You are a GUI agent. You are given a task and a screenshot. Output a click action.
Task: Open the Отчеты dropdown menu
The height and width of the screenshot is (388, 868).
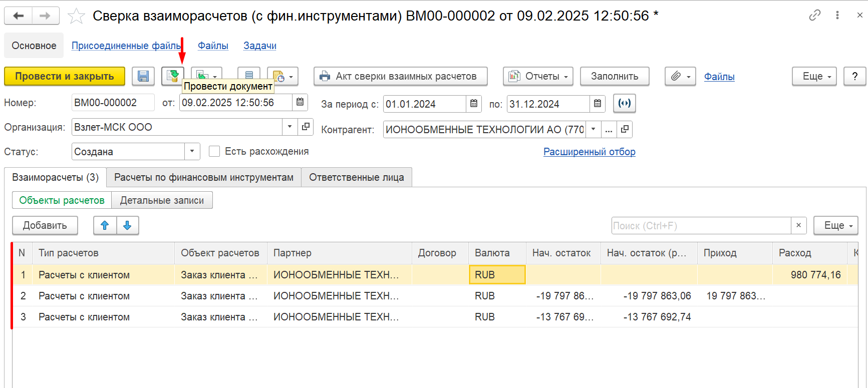[538, 76]
